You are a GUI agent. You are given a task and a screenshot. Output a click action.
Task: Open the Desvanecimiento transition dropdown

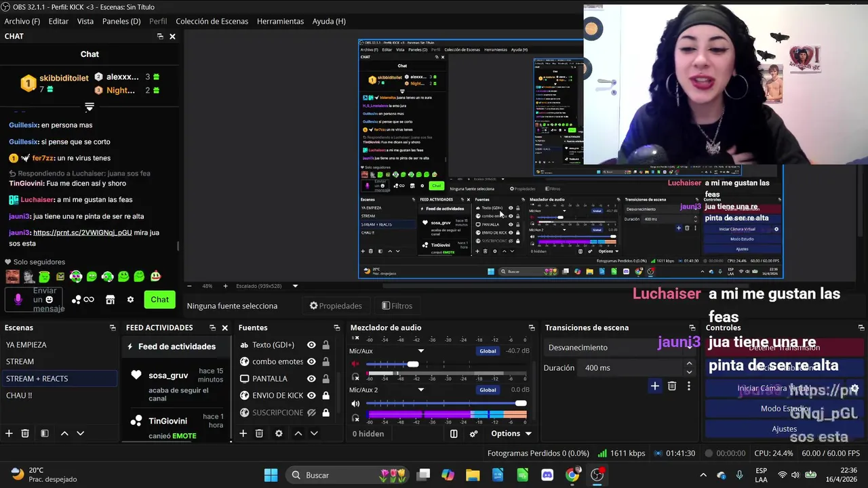pos(620,347)
